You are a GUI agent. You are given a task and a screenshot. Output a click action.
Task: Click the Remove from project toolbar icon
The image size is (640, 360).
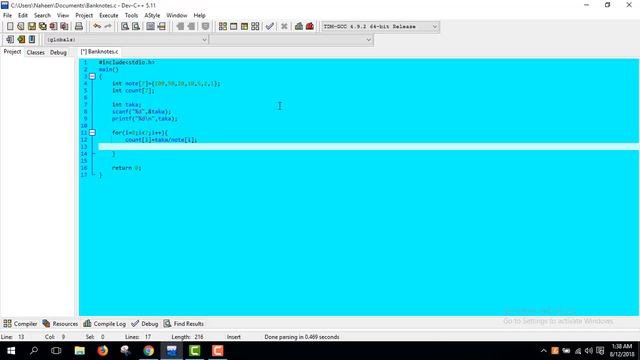21,40
